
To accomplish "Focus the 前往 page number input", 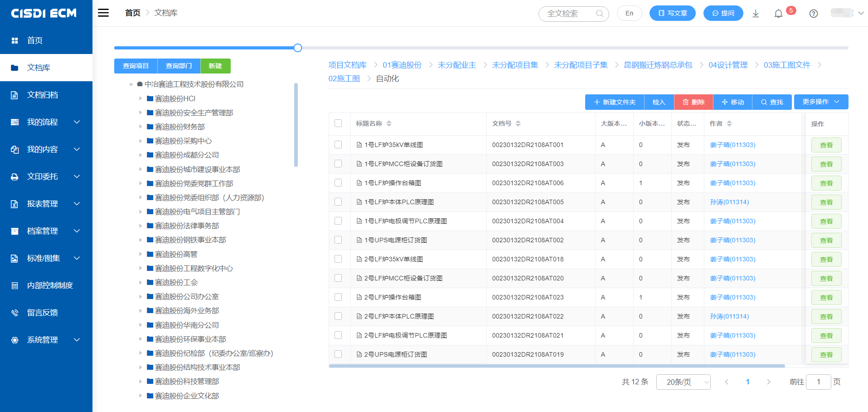I will [x=819, y=382].
